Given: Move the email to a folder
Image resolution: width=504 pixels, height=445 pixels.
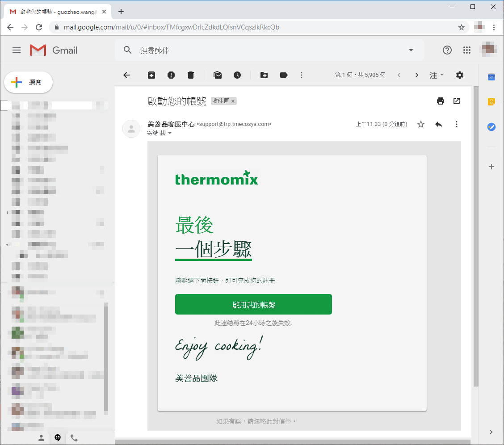Looking at the screenshot, I should tap(264, 75).
